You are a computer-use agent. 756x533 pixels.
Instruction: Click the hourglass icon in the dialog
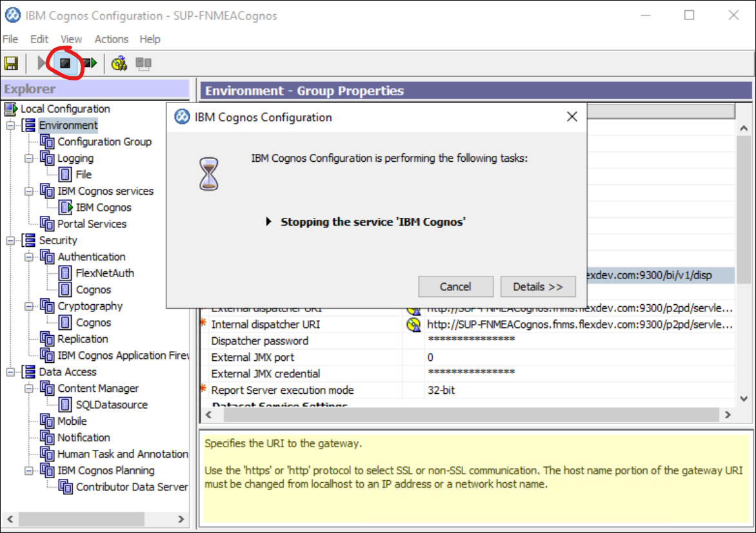point(209,173)
